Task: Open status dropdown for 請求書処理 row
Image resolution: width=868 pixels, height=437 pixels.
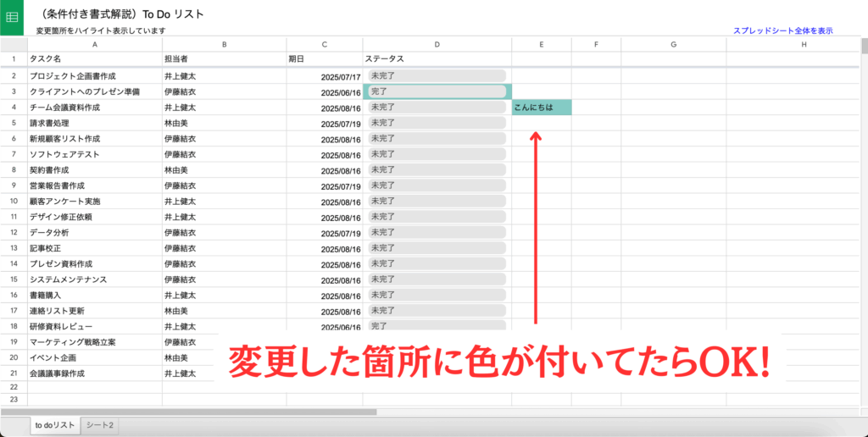Action: pos(437,122)
